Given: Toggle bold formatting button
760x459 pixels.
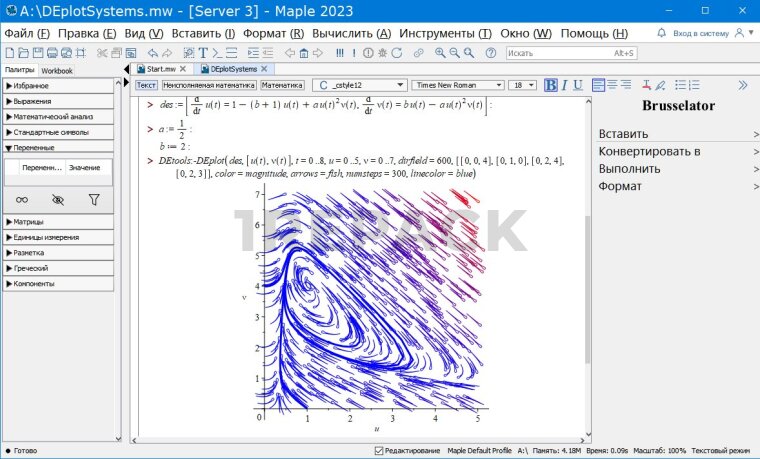Looking at the screenshot, I should (550, 85).
